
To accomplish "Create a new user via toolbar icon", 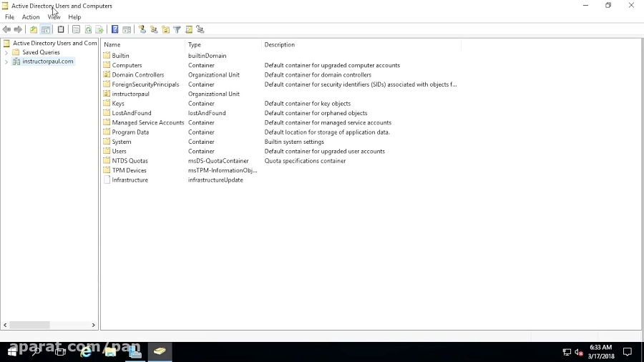I will (142, 29).
